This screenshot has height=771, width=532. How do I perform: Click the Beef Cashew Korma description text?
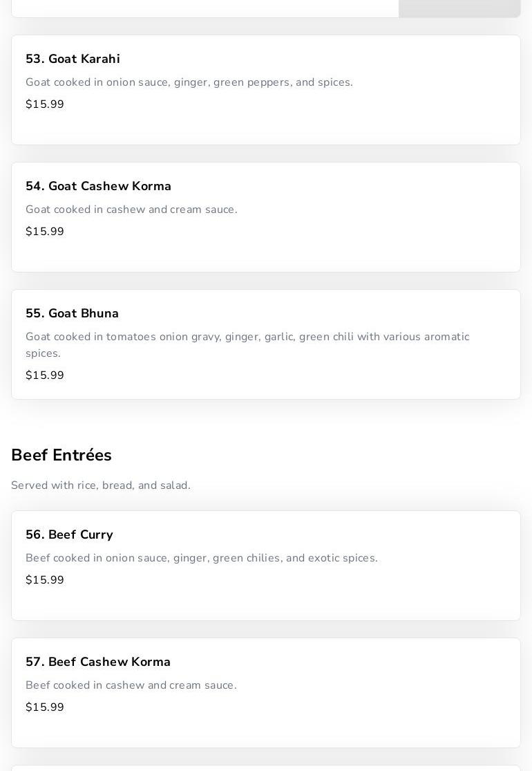(x=131, y=685)
